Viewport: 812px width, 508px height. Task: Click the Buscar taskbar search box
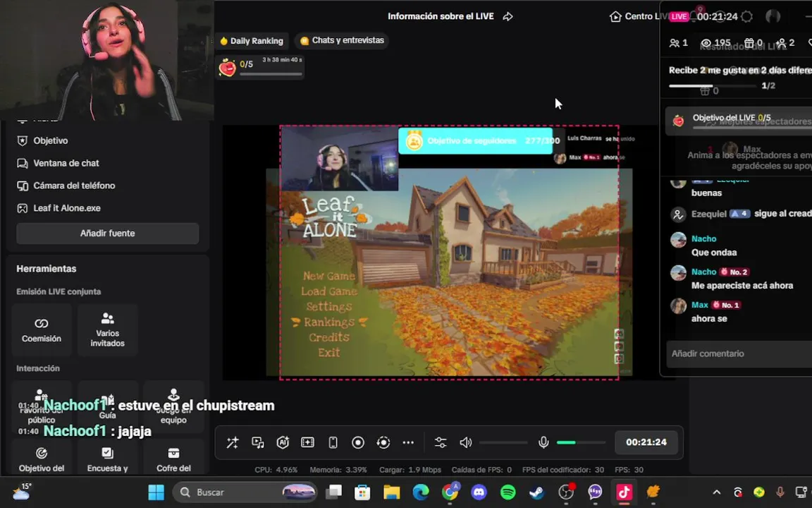(x=245, y=492)
